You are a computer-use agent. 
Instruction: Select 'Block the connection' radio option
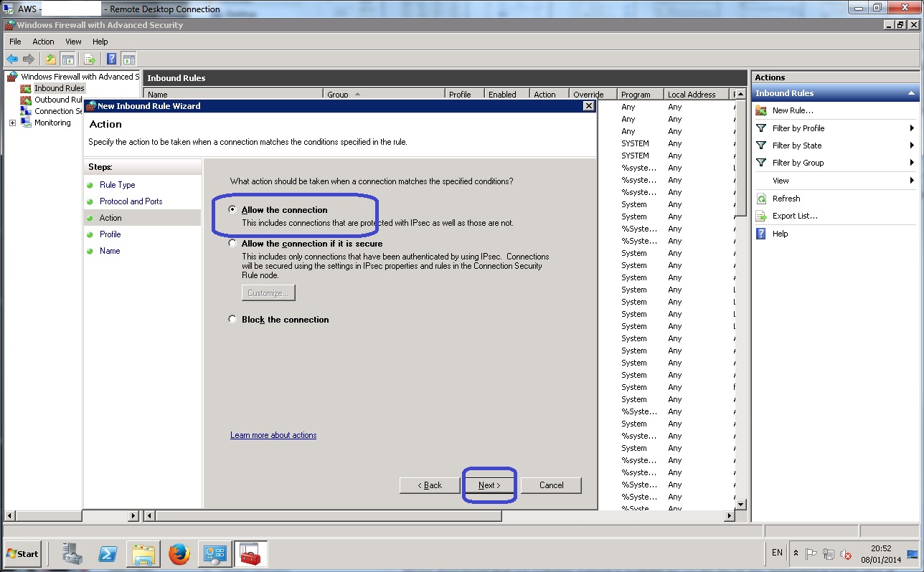tap(232, 320)
